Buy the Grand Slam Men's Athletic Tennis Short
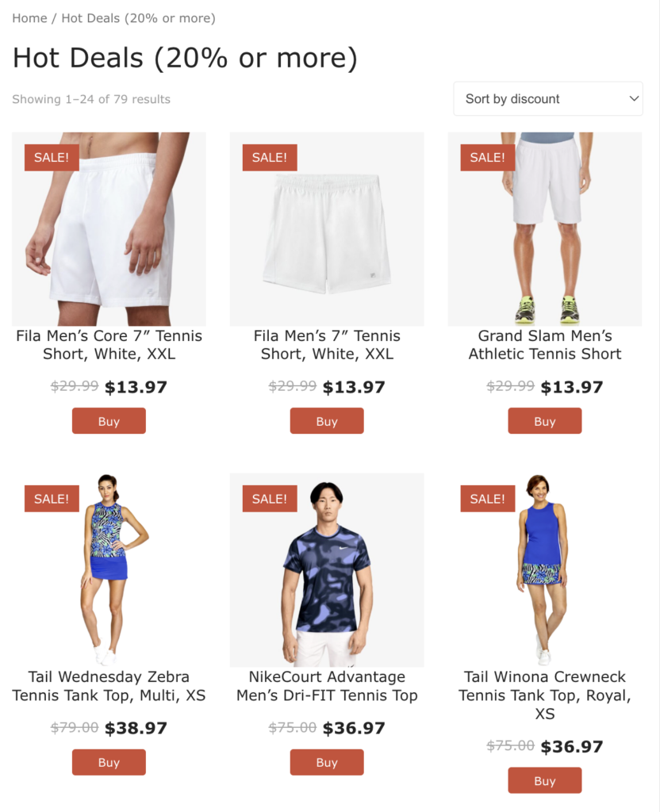 click(x=545, y=421)
